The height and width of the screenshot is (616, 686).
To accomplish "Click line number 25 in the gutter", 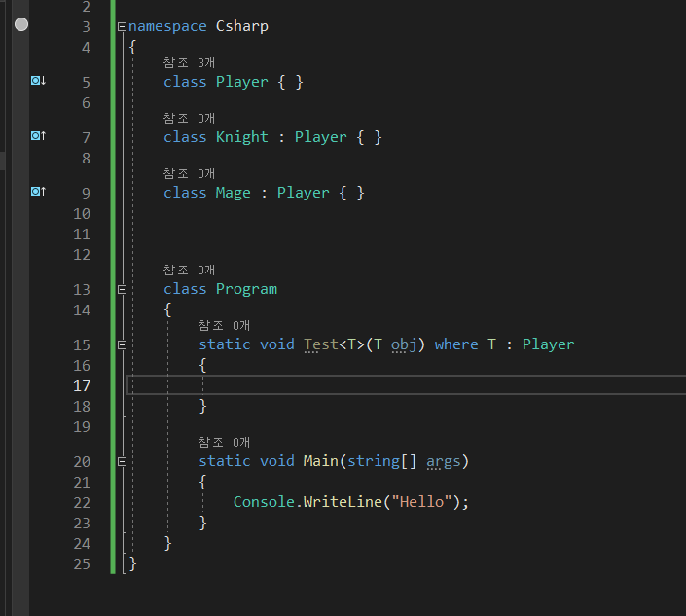I will point(82,564).
